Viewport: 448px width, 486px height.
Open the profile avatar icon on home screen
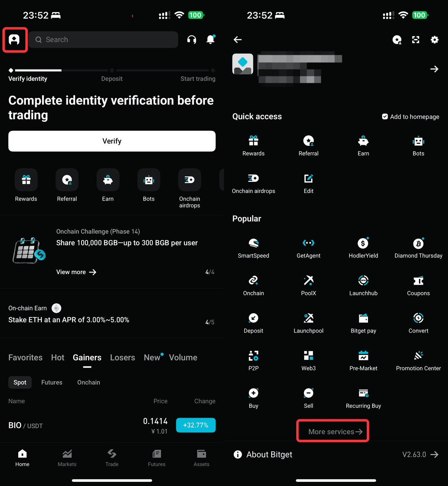click(14, 39)
